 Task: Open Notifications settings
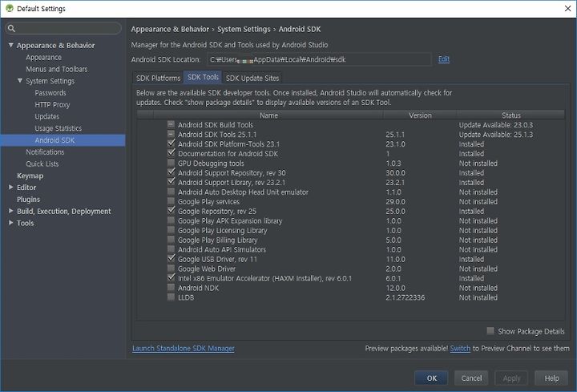pos(45,152)
